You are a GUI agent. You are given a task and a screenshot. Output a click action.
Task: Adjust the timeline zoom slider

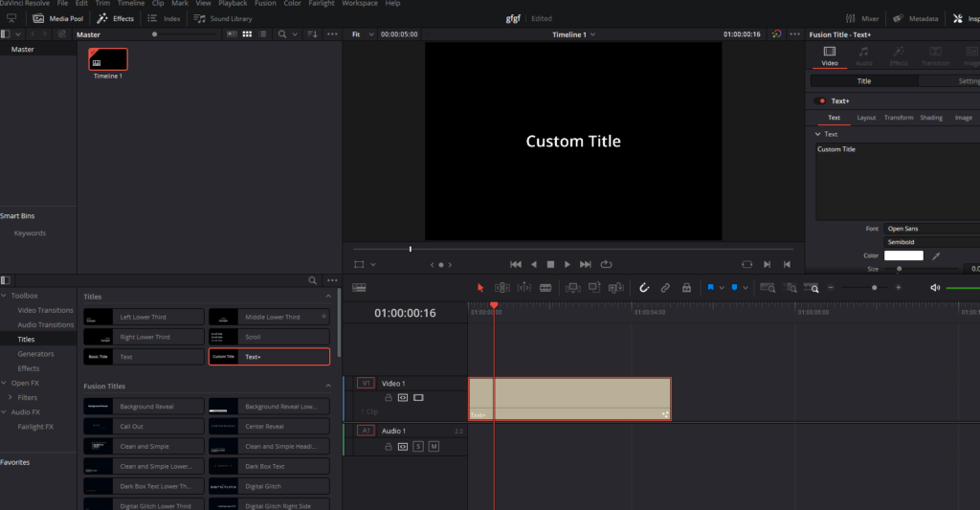pos(874,287)
